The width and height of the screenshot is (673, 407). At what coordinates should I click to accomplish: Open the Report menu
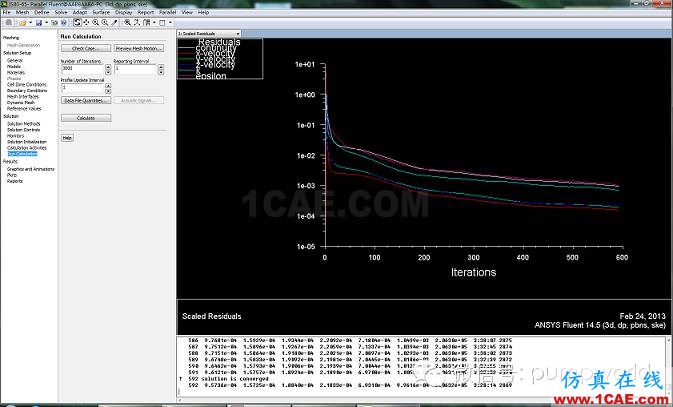[x=146, y=12]
